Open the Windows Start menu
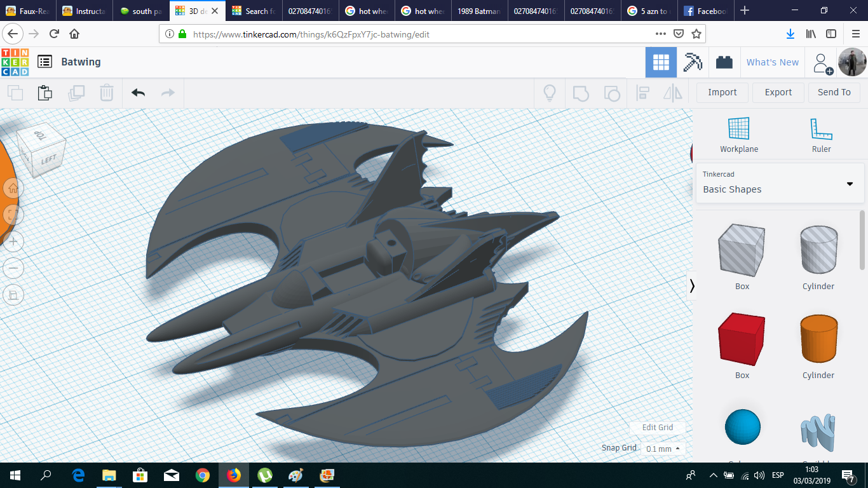The width and height of the screenshot is (868, 488). click(15, 475)
